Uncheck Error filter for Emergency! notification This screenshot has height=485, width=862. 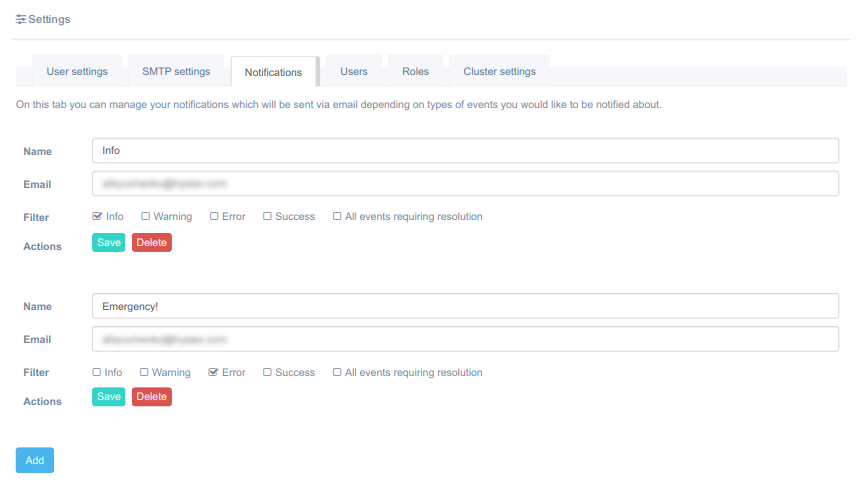(x=214, y=372)
